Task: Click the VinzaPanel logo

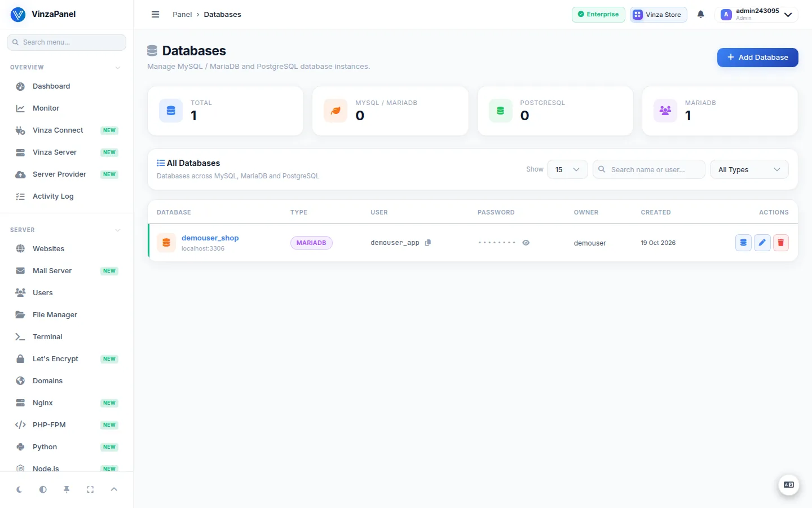Action: click(x=42, y=14)
